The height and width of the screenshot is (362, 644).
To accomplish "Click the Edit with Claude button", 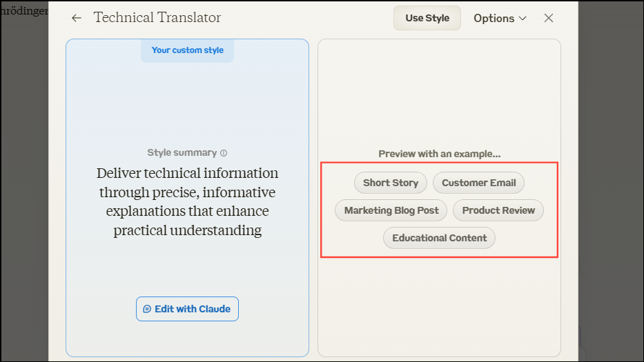I will point(187,309).
